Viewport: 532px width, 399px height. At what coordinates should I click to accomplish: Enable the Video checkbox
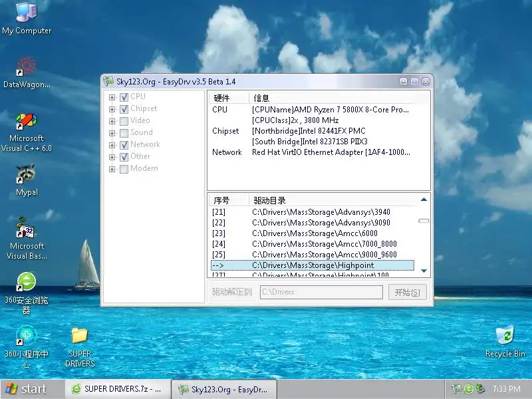pos(124,121)
